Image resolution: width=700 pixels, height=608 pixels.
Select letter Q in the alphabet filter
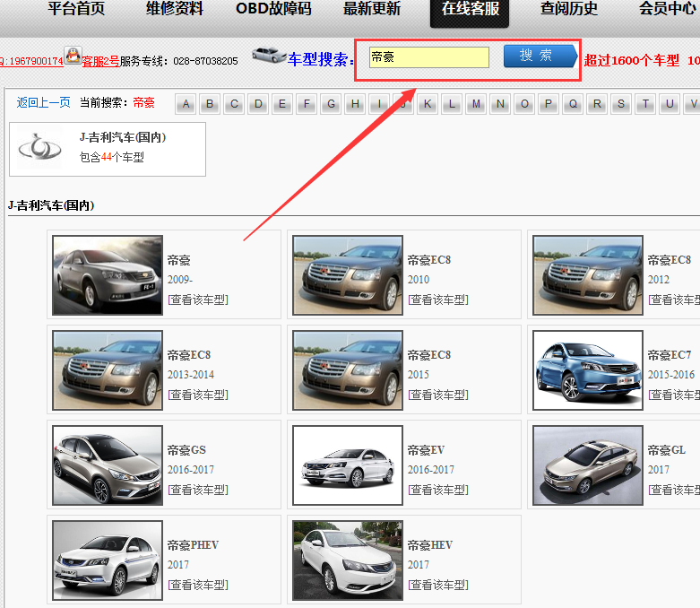pos(573,104)
